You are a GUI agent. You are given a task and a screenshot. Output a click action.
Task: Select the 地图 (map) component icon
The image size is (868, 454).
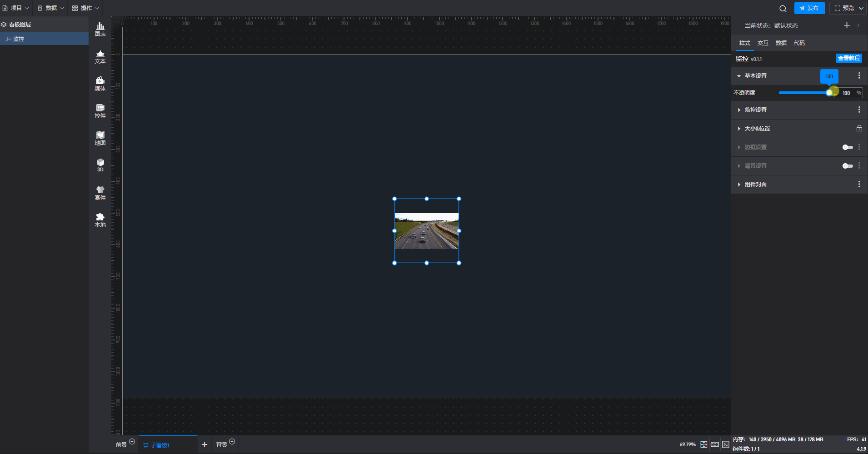coord(100,138)
